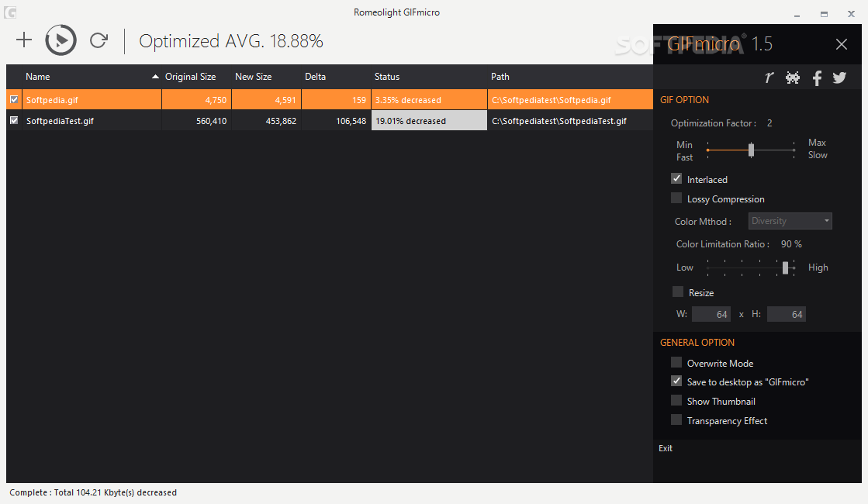Select the SoftpediaTest.gif file name

(x=60, y=121)
